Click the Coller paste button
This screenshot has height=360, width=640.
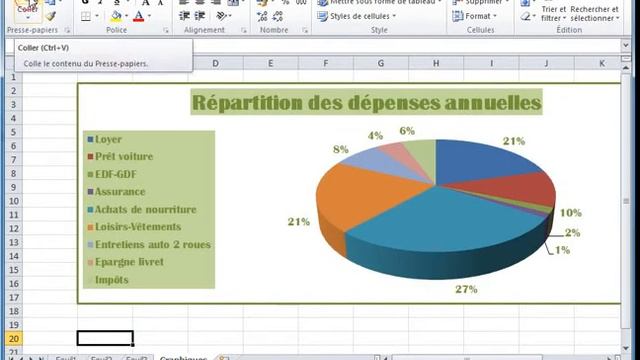click(x=28, y=11)
